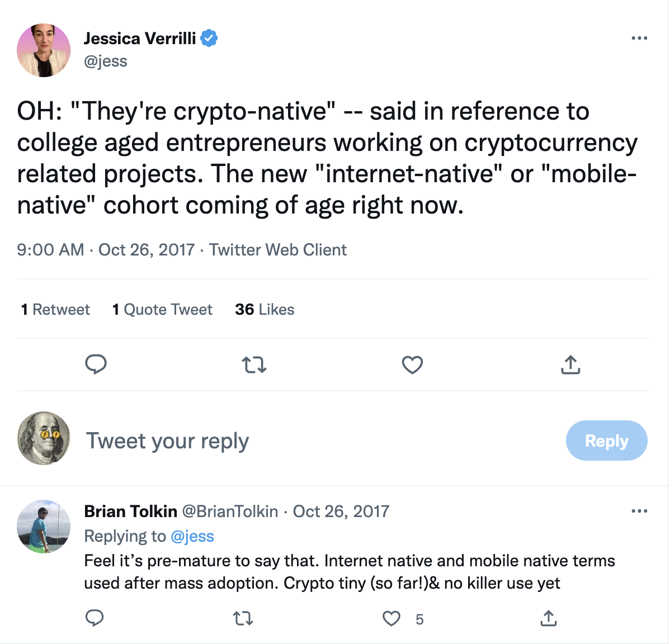Open the @jess profile link
The width and height of the screenshot is (670, 644).
(x=106, y=61)
